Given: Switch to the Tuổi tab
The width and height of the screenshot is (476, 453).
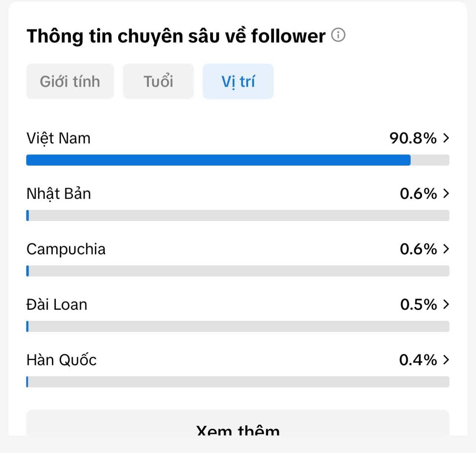Looking at the screenshot, I should 158,81.
